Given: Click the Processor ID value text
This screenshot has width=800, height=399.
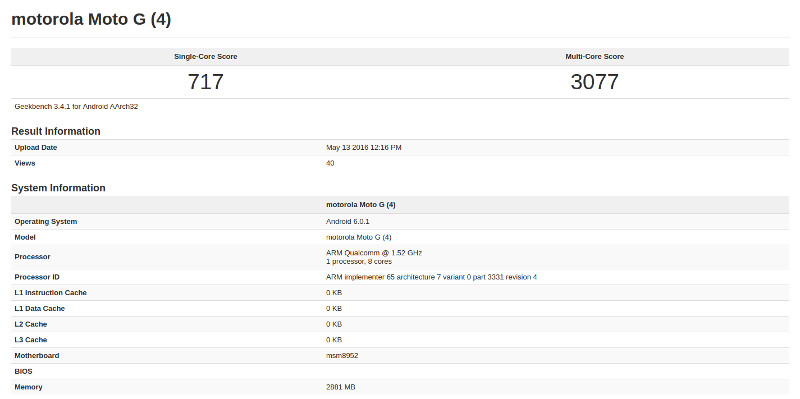Looking at the screenshot, I should tap(431, 277).
